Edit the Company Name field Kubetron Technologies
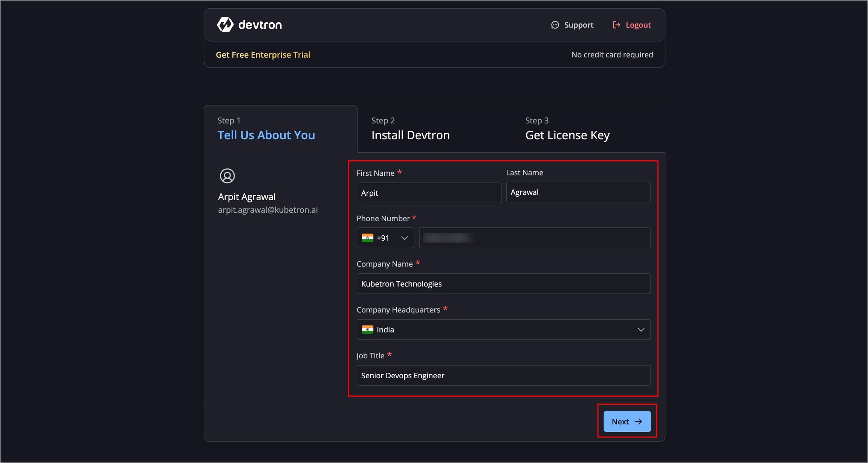 [x=504, y=284]
